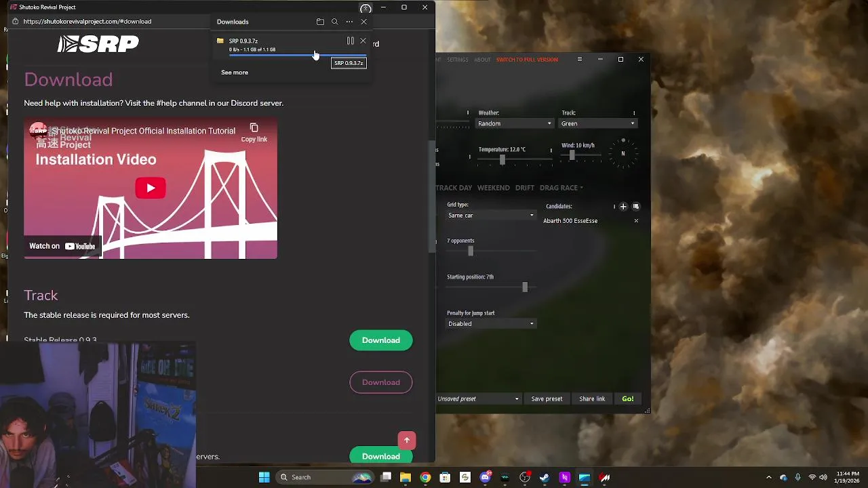868x488 pixels.
Task: Pause the SRP 0.9.3.7z download
Action: coord(351,41)
